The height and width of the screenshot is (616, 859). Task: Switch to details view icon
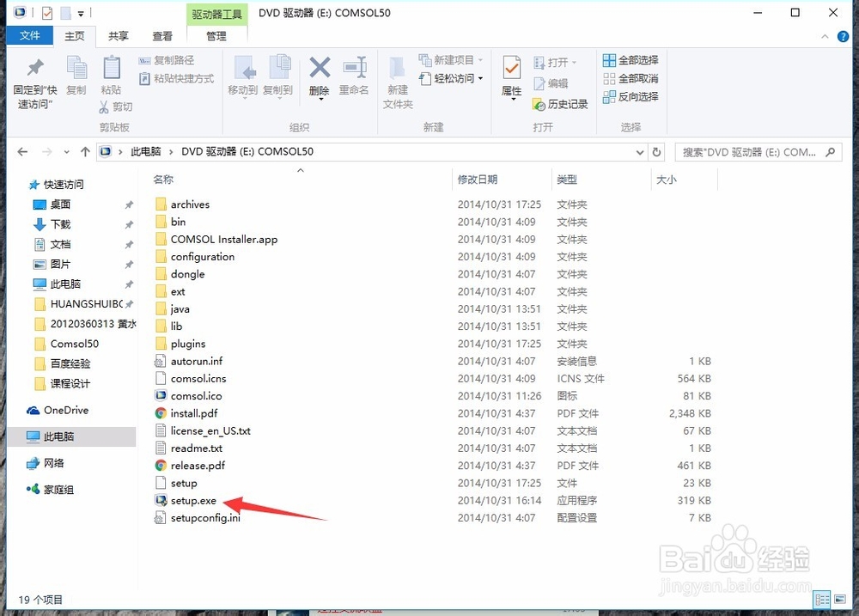(822, 600)
